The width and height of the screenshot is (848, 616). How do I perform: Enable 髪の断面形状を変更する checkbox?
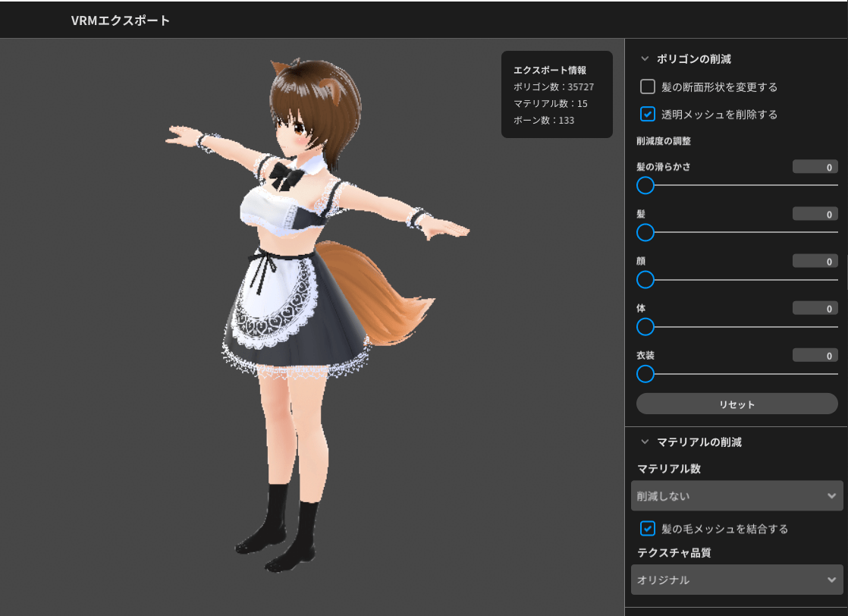tap(648, 86)
